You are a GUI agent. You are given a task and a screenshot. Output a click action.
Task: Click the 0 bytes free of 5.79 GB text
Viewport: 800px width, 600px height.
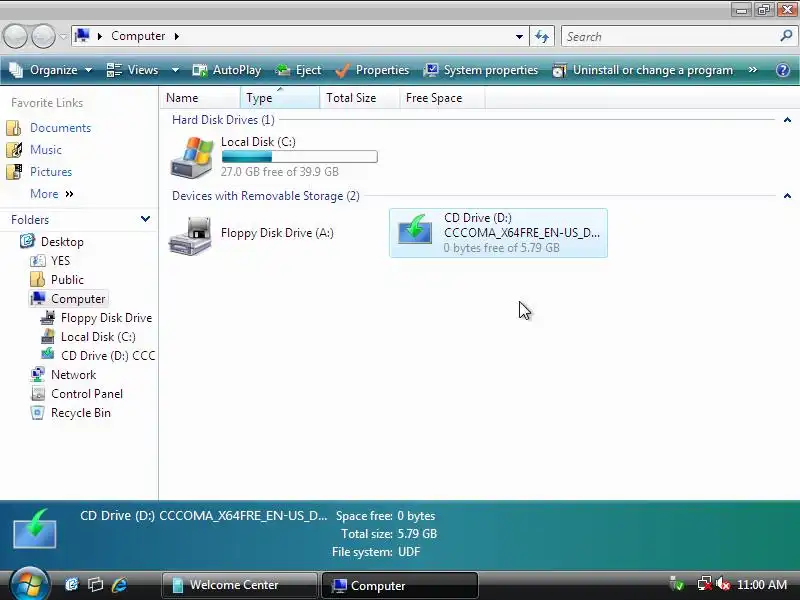(502, 248)
